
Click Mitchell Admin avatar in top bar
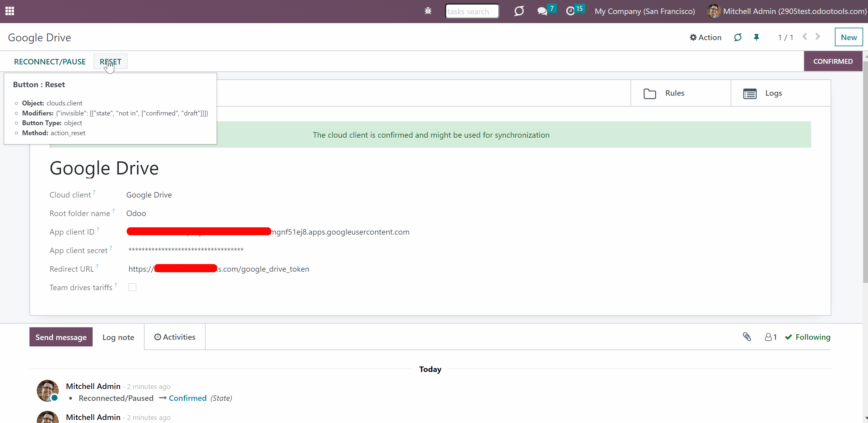pos(714,11)
